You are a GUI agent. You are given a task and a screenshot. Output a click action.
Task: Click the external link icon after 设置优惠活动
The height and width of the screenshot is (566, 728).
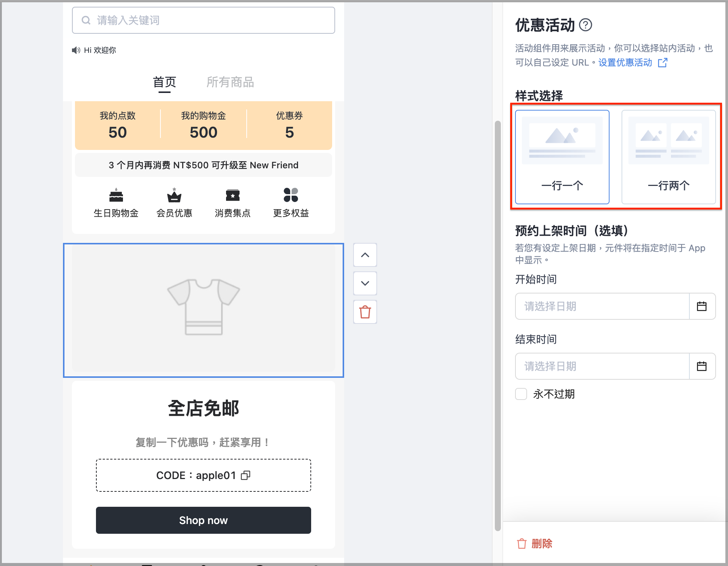click(x=663, y=63)
